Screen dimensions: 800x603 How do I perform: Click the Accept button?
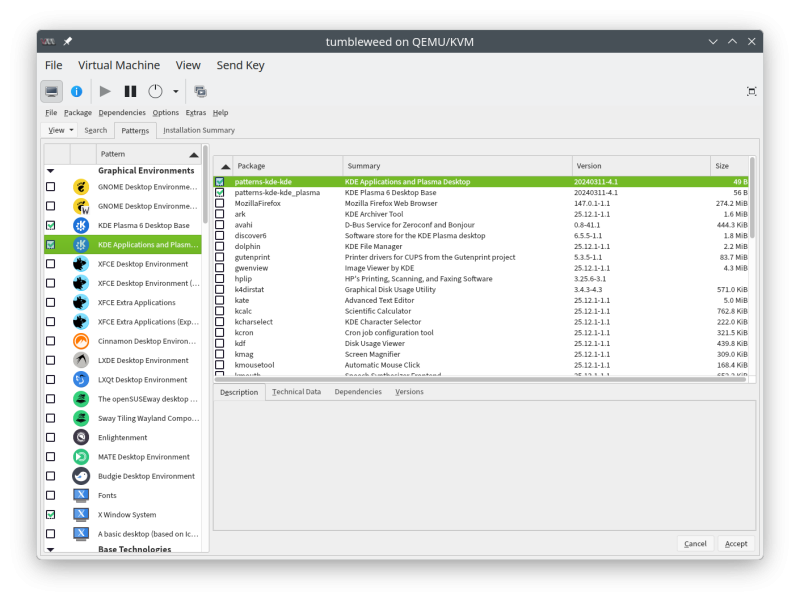point(736,544)
